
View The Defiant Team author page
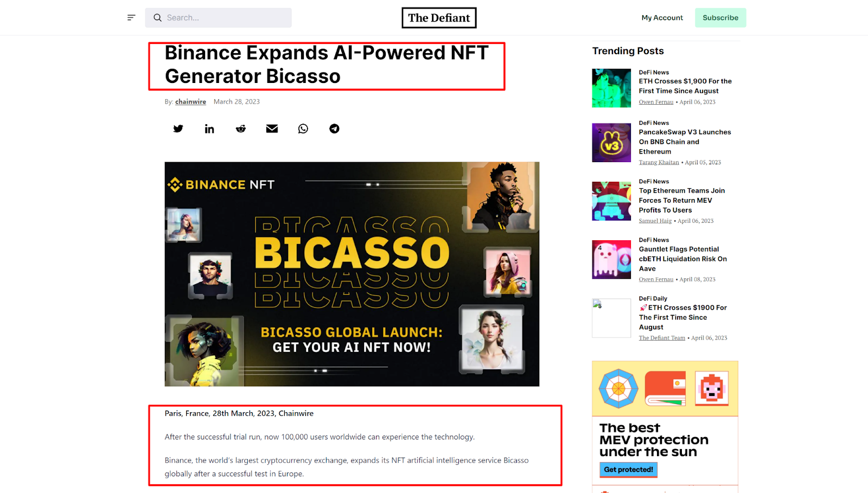click(662, 338)
